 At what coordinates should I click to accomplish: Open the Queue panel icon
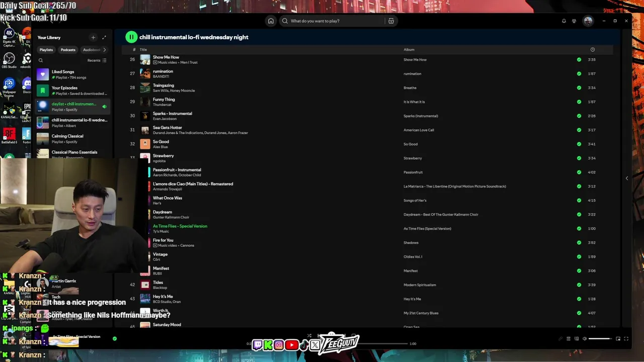[x=569, y=339]
